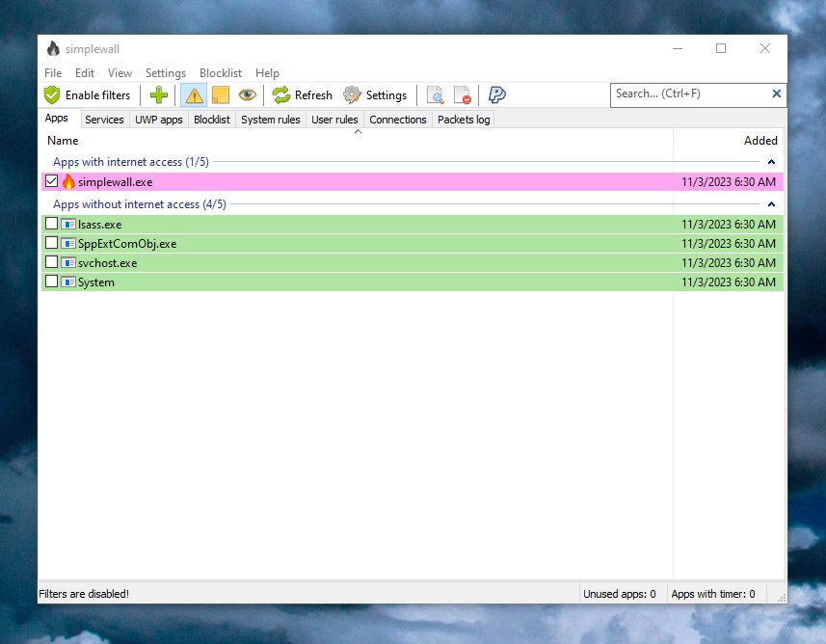Click Apps with timer: 0 status entry
Image resolution: width=826 pixels, height=644 pixels.
tap(712, 594)
